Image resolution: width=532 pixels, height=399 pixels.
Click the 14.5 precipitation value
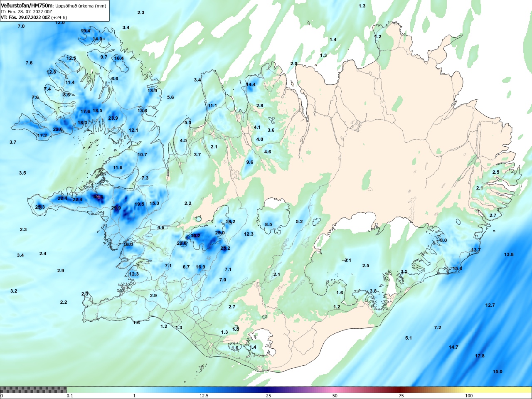(x=97, y=39)
